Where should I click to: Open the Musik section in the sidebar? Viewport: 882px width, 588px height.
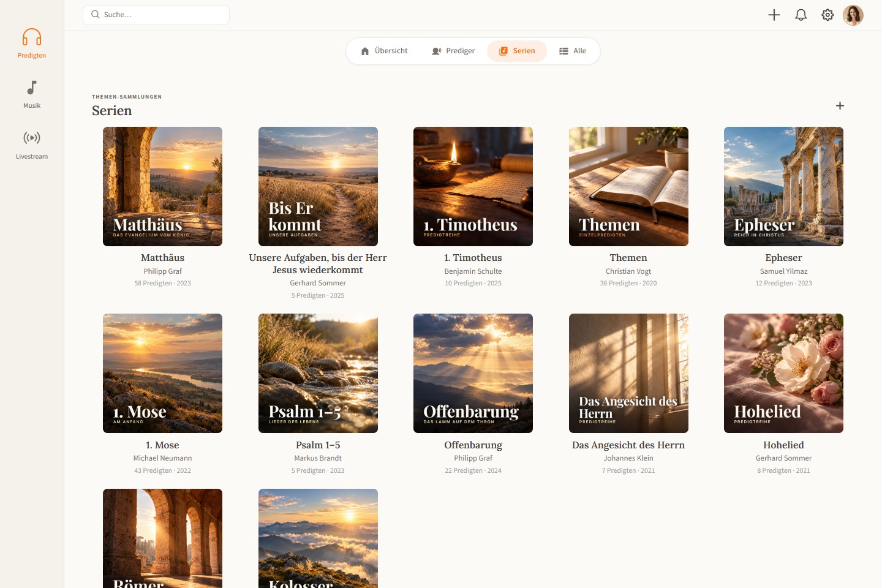pos(32,94)
